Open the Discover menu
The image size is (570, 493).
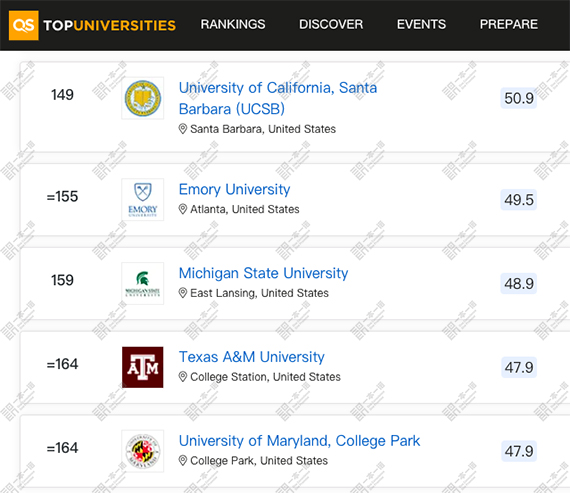331,24
